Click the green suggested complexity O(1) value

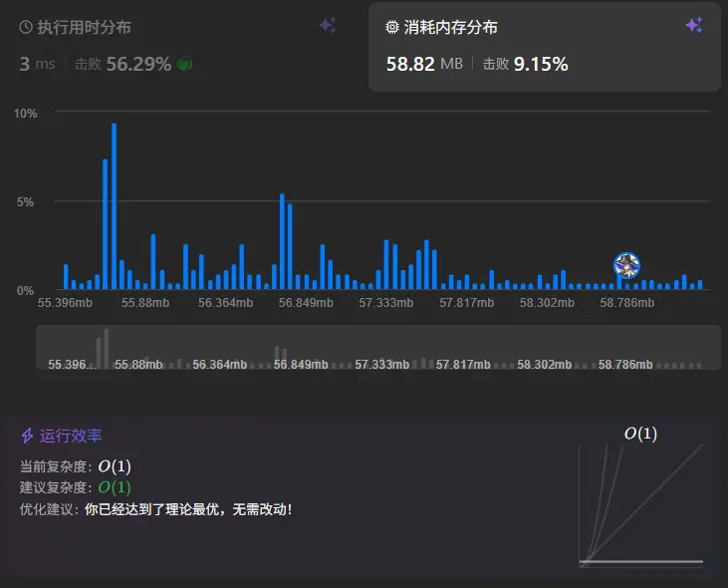coord(114,487)
